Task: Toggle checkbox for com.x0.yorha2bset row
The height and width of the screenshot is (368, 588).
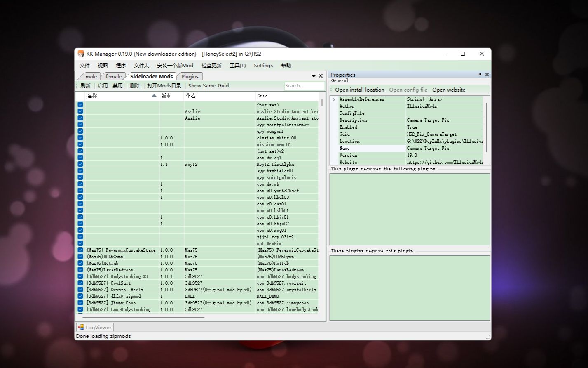Action: point(80,191)
